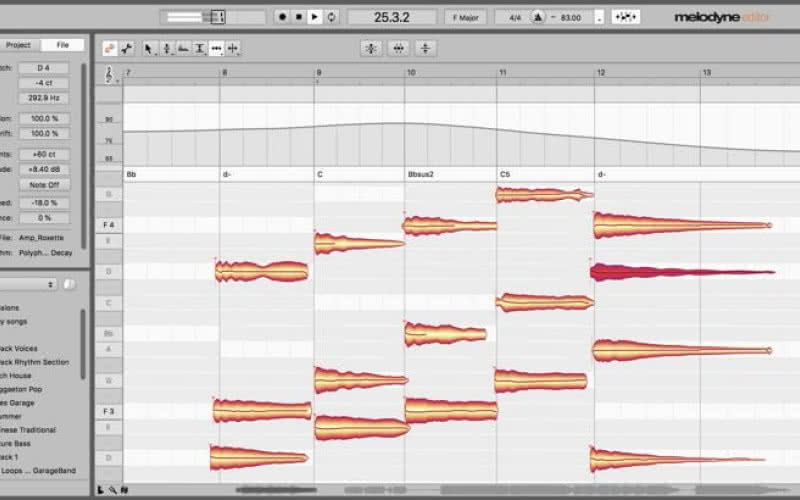The image size is (800, 500).
Task: Stop playback with the Stop button
Action: (299, 17)
